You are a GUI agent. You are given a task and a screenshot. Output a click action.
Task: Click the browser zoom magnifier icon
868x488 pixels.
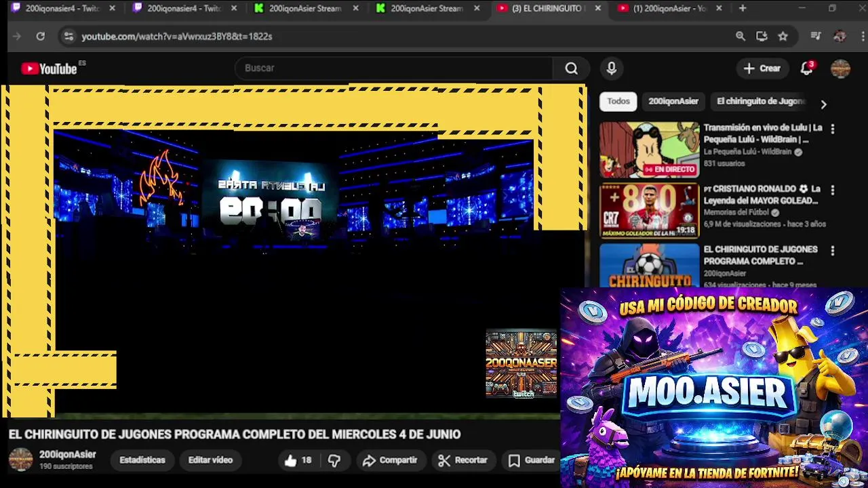click(741, 37)
